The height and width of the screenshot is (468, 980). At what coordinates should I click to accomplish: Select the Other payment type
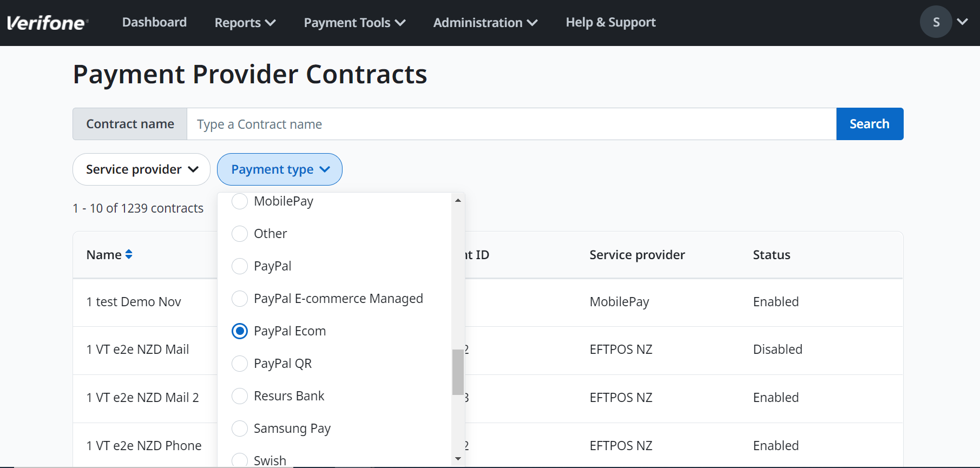(x=240, y=233)
